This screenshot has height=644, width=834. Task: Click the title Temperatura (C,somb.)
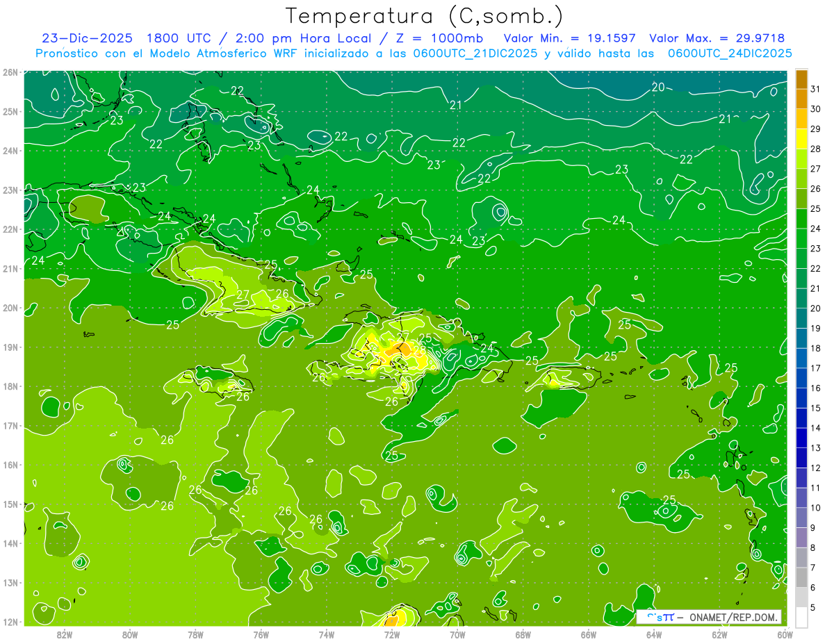coord(425,16)
